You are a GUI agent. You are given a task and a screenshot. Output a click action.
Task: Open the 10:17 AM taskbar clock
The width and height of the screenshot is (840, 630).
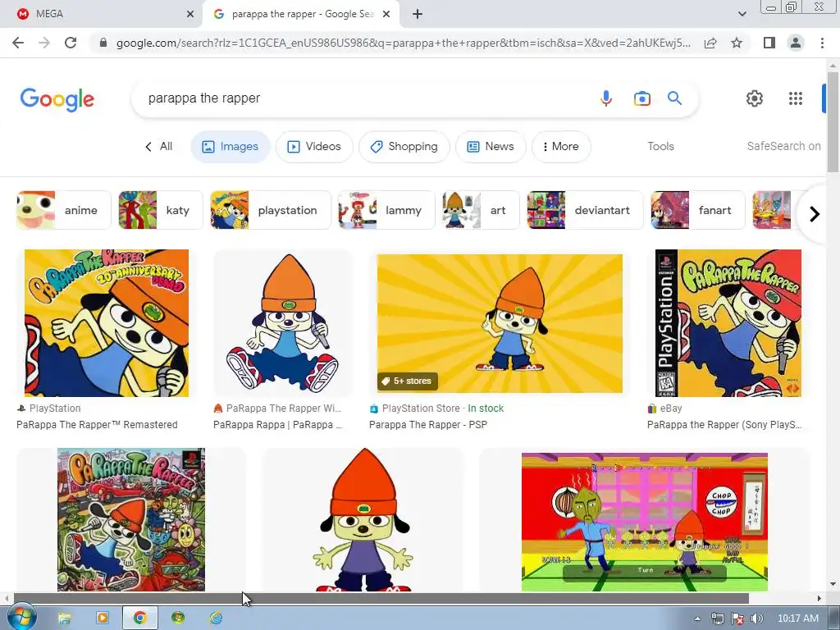(798, 619)
